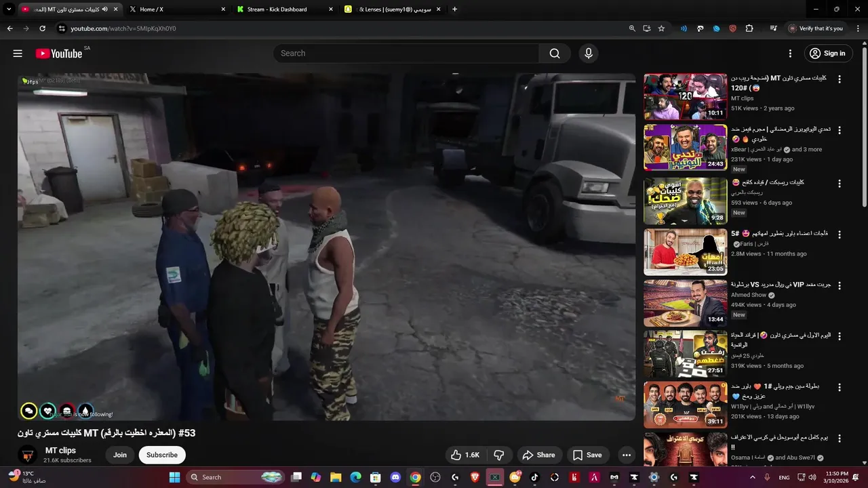Screen dimensions: 868x488
Task: Open File Explorer from taskbar
Action: point(336,477)
